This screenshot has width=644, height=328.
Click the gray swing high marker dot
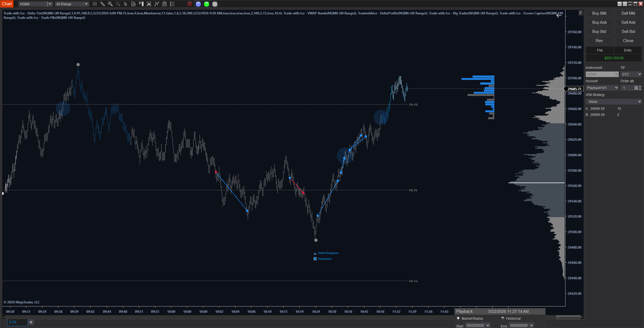tap(78, 64)
